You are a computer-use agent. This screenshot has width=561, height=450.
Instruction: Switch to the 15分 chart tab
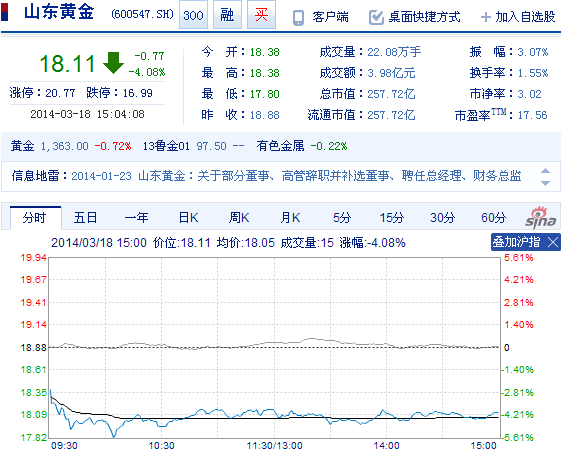(392, 218)
